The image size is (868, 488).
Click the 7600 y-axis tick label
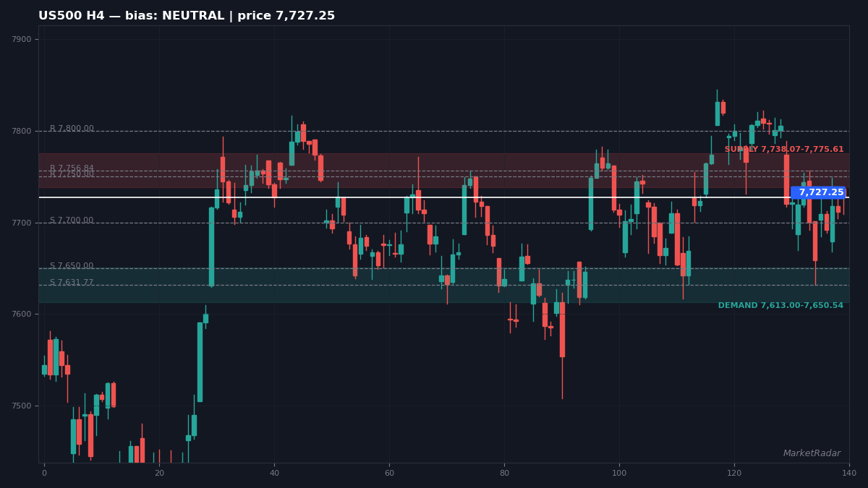pos(22,314)
